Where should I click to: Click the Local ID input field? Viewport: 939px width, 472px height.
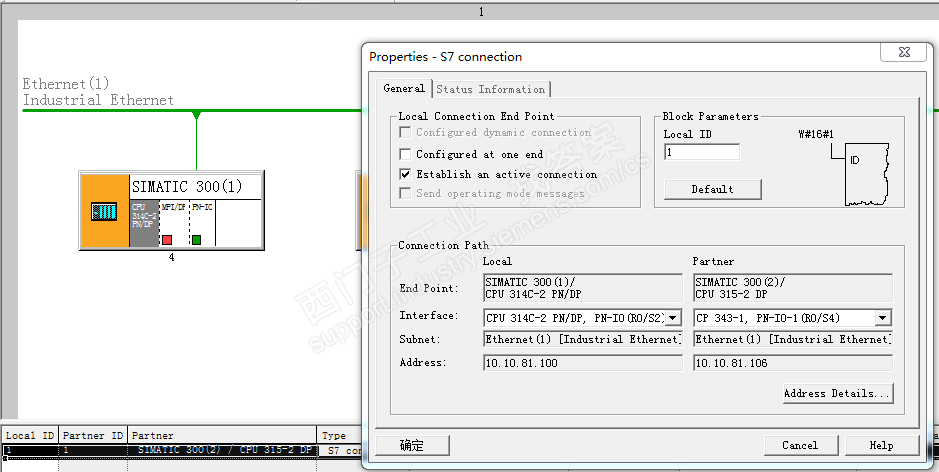[x=702, y=152]
